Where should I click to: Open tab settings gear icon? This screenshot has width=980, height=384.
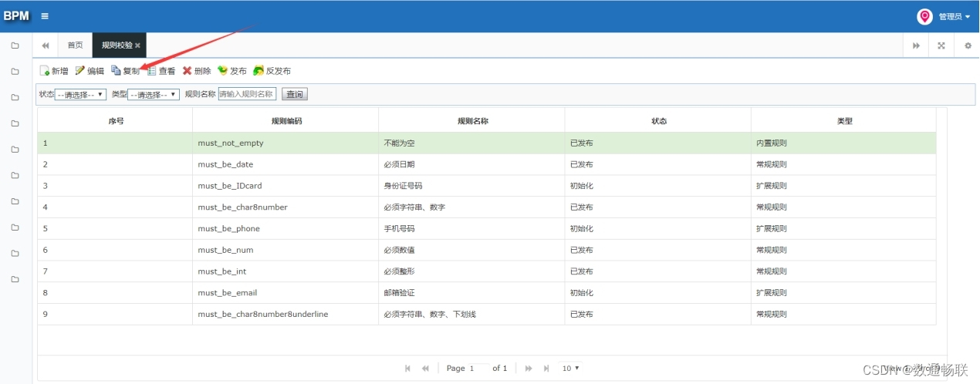[x=968, y=45]
